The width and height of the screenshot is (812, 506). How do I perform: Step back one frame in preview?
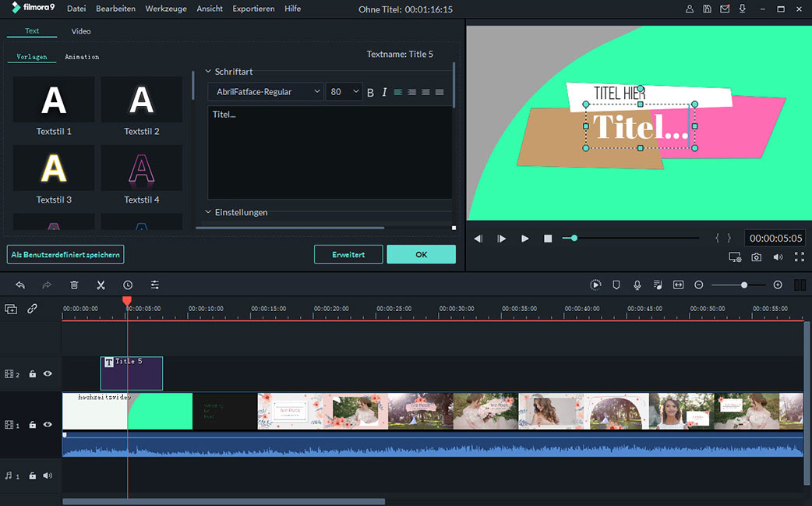[x=478, y=239]
